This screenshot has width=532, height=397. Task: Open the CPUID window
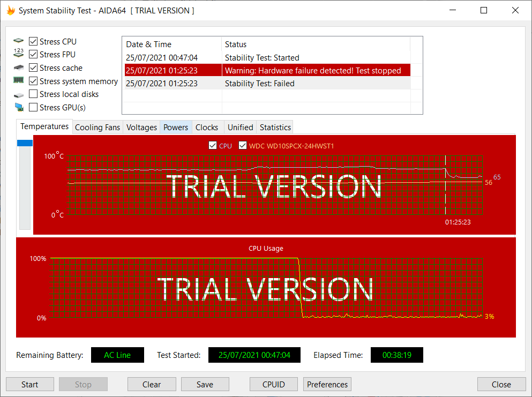coord(273,384)
